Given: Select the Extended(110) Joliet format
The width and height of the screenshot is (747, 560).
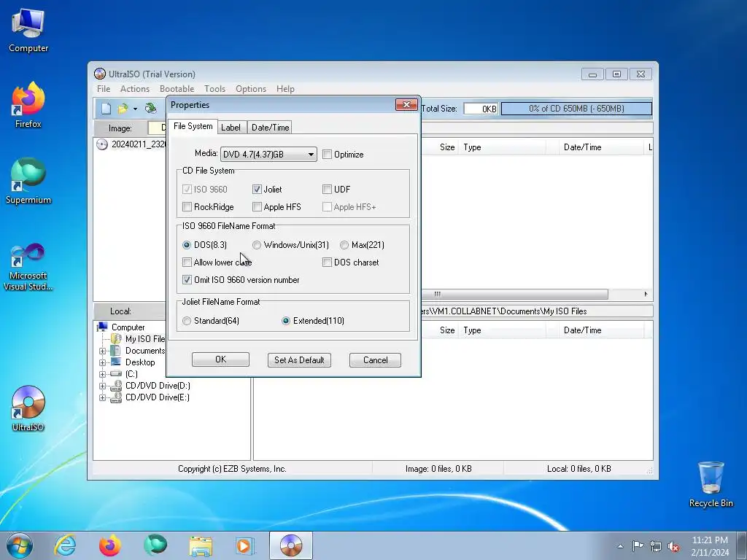Looking at the screenshot, I should point(286,321).
